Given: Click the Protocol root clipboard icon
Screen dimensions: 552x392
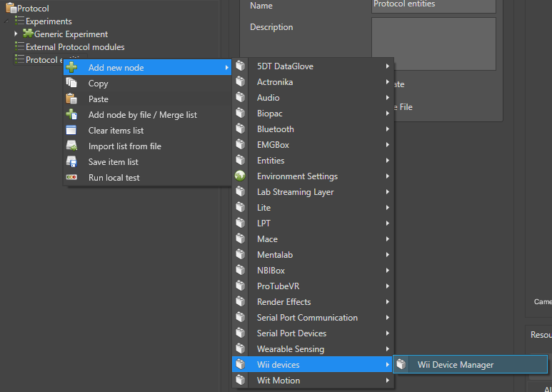Looking at the screenshot, I should 11,8.
